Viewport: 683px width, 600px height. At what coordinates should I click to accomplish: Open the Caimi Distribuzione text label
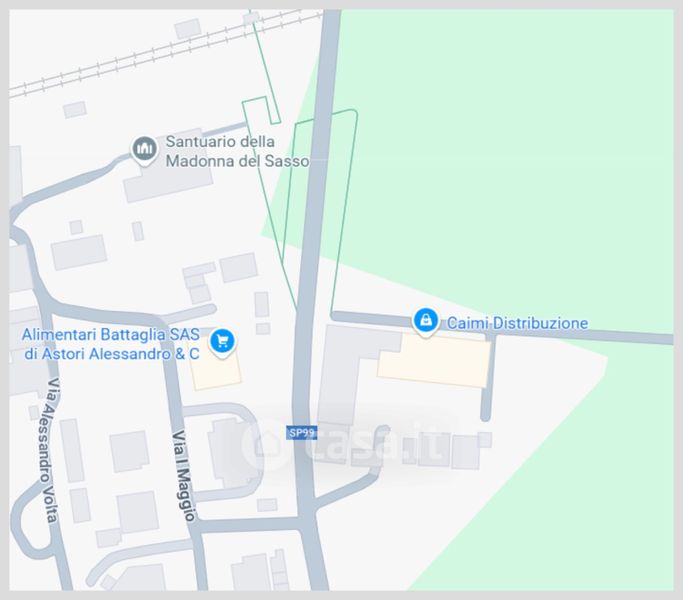coord(517,323)
